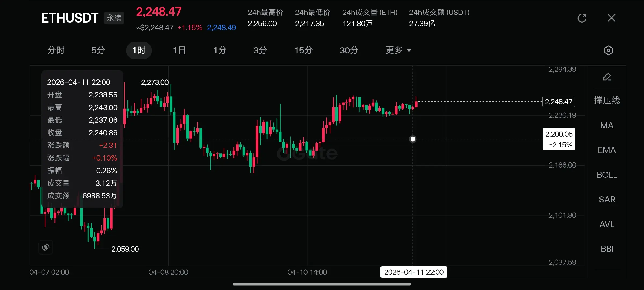The width and height of the screenshot is (644, 290).
Task: Click the crosshair marker dot on chart
Action: pos(413,139)
